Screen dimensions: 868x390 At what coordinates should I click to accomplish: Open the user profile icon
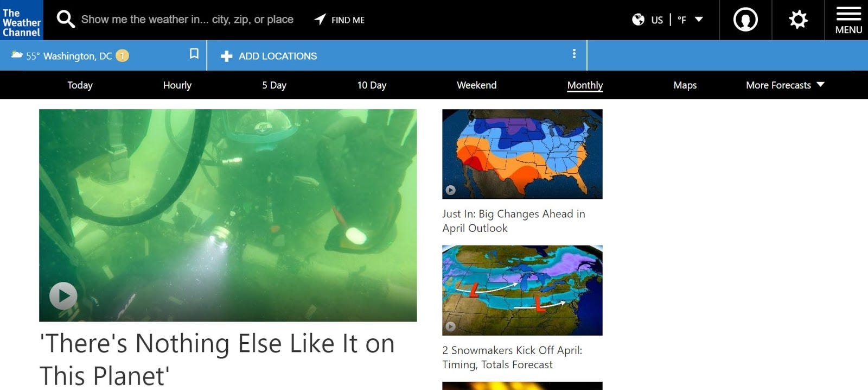[x=745, y=20]
